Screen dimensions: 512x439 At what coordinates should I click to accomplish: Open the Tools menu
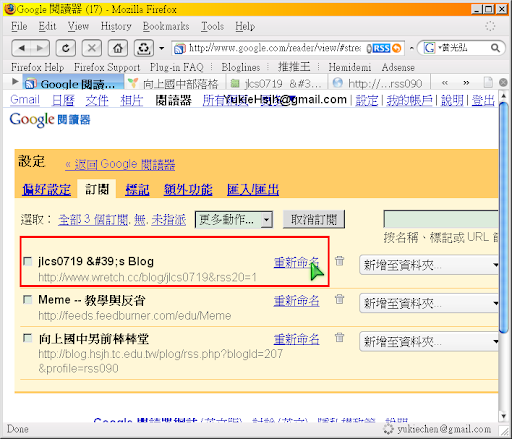212,26
